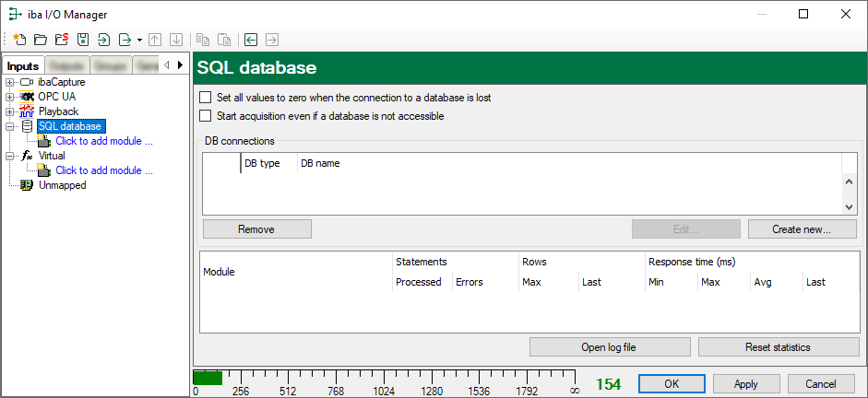Viewport: 868px width, 398px height.
Task: Click the import configuration icon
Action: 104,40
